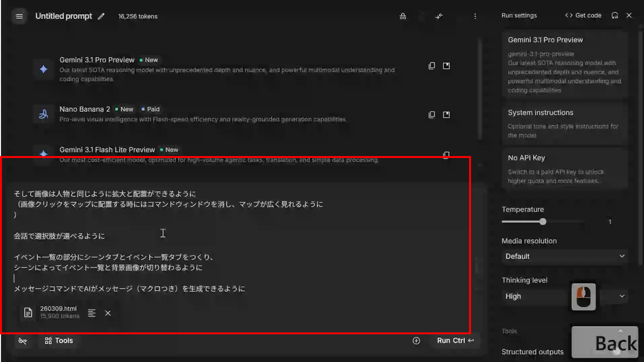
Task: Open the three-dot more options menu
Action: 475,16
